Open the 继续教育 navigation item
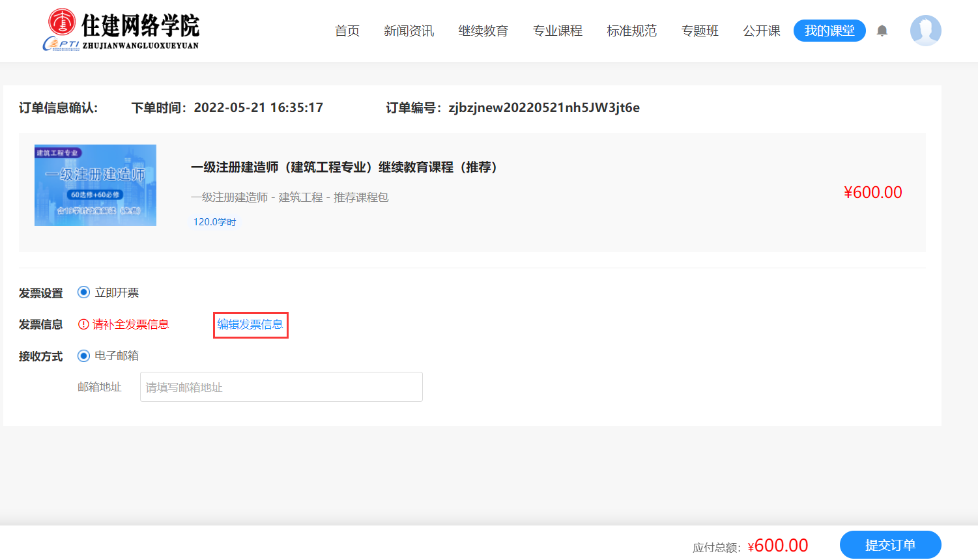 tap(483, 31)
